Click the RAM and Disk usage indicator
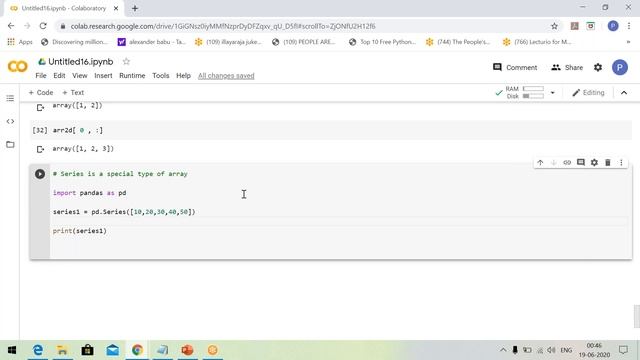The height and width of the screenshot is (360, 640). tap(524, 93)
